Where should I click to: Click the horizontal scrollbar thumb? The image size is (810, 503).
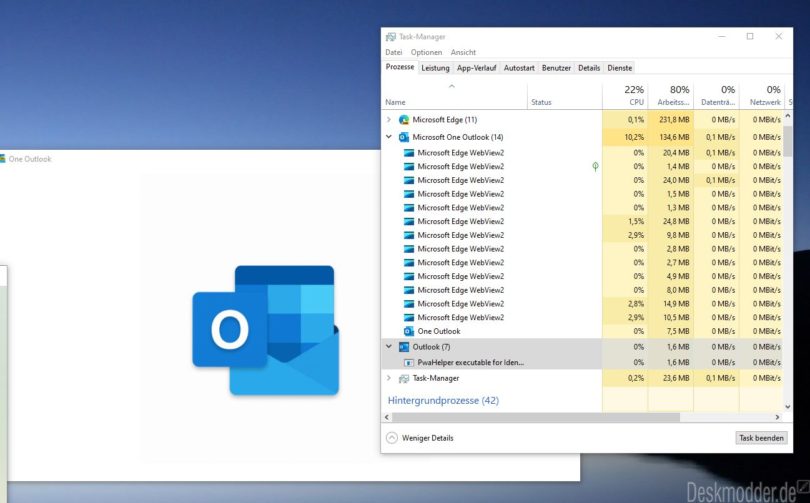(x=536, y=417)
